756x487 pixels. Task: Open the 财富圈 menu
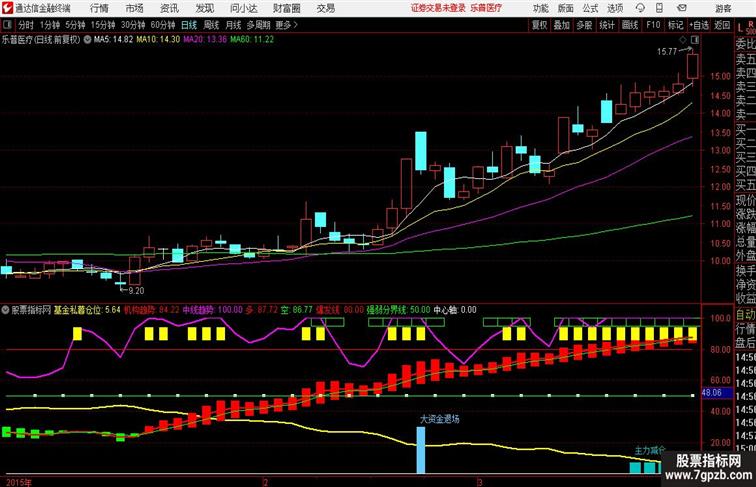tap(286, 8)
